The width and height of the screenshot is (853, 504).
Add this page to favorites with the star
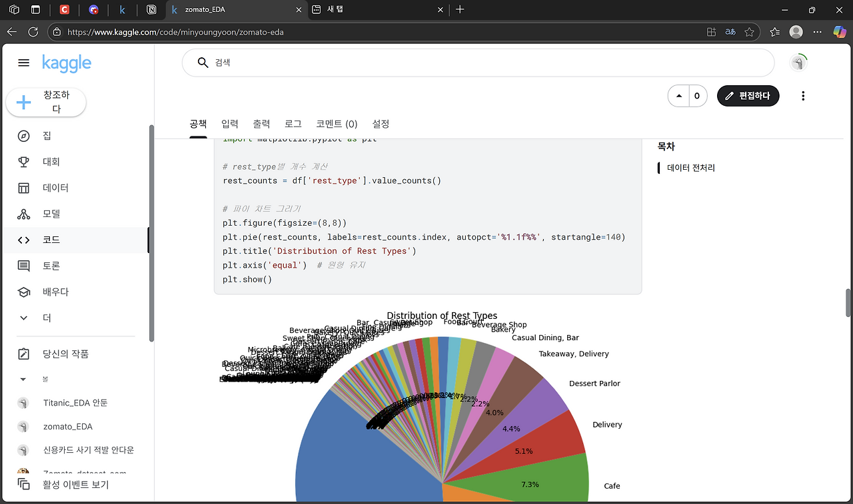click(x=750, y=31)
